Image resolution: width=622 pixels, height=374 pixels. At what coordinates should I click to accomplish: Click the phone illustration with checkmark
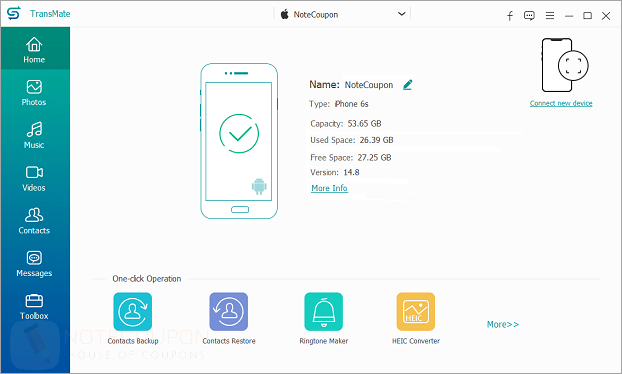tap(239, 141)
